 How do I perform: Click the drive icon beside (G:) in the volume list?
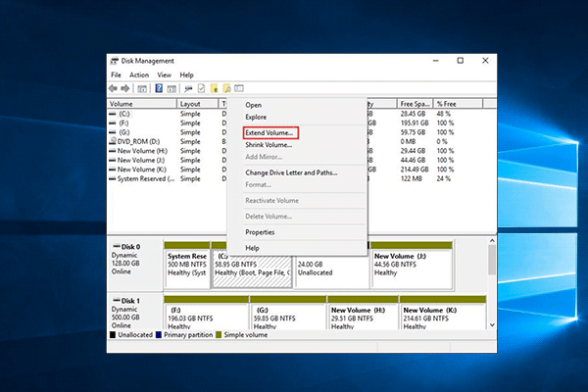pyautogui.click(x=112, y=132)
